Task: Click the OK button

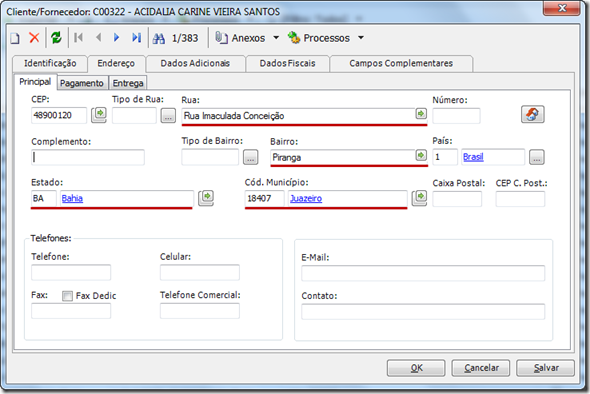Action: point(416,368)
